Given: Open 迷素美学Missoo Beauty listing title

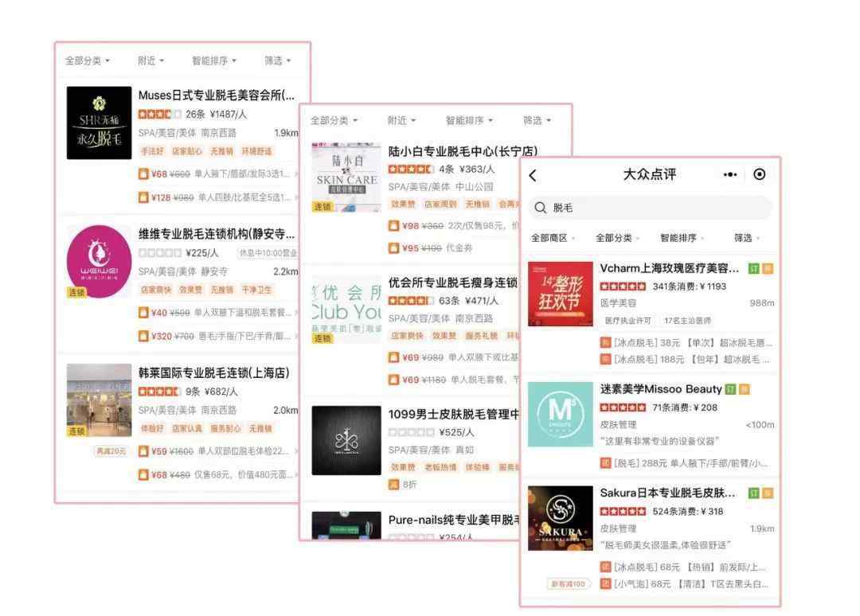Looking at the screenshot, I should (661, 389).
